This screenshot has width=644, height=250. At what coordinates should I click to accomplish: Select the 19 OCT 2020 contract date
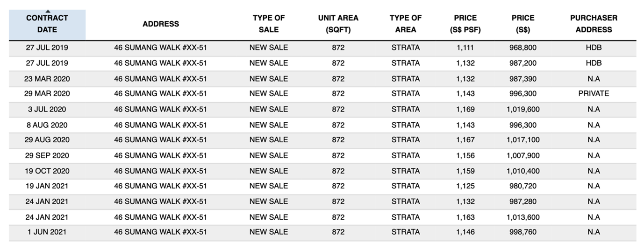point(47,171)
